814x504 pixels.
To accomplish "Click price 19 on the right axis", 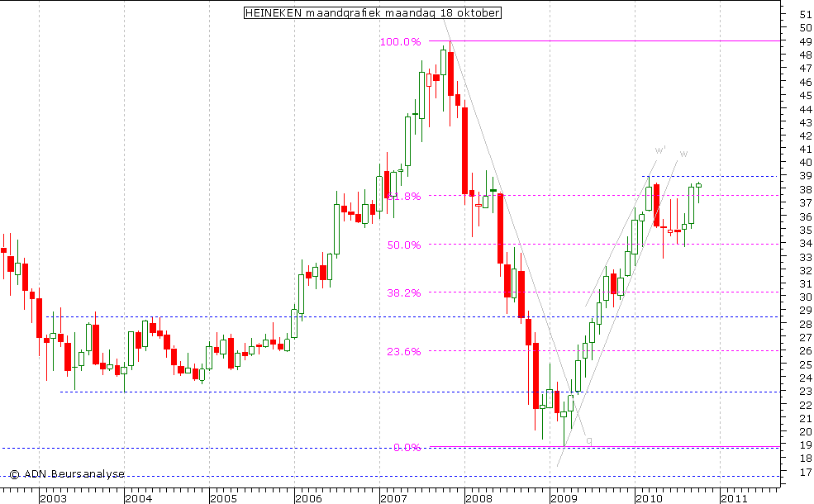I will [x=806, y=445].
